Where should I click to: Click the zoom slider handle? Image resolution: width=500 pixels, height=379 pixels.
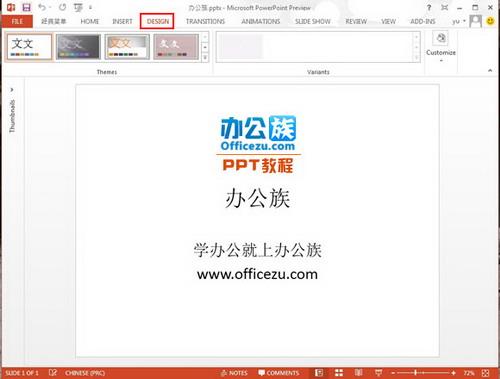click(415, 373)
